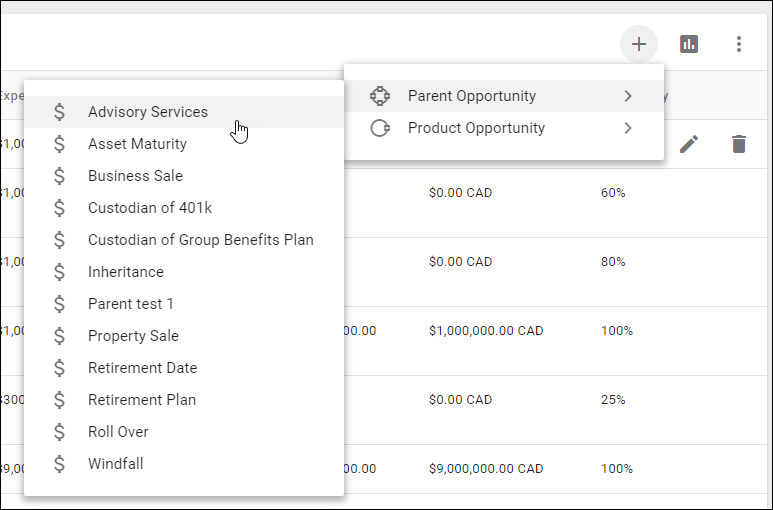
Task: Choose Parent test 1 entry
Action: coord(131,304)
